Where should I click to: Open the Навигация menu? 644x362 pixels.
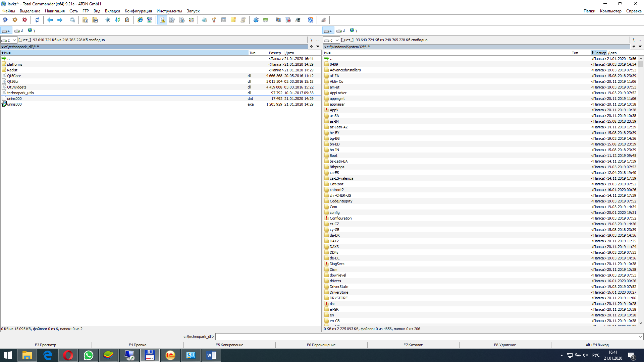click(55, 11)
